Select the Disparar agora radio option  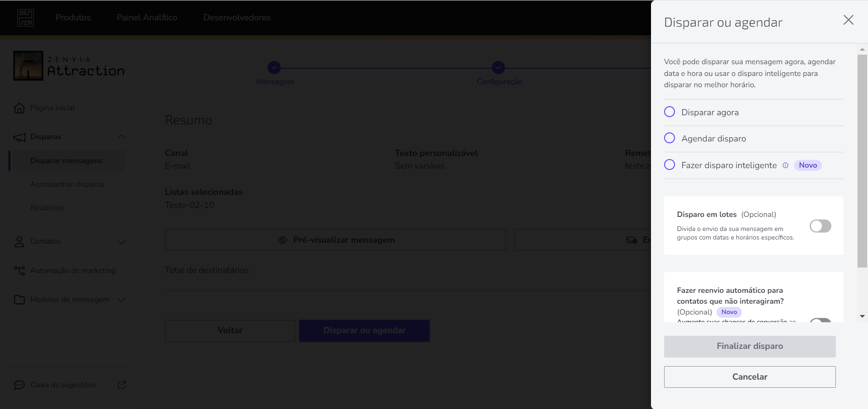670,112
